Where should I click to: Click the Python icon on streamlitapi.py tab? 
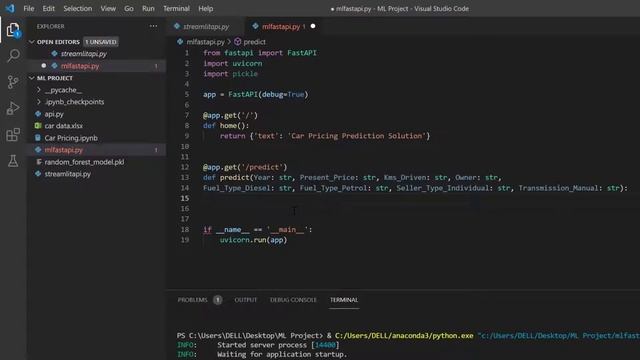(177, 26)
